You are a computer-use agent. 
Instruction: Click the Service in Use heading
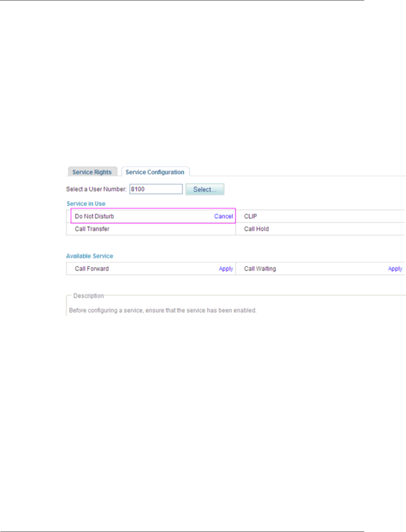86,204
